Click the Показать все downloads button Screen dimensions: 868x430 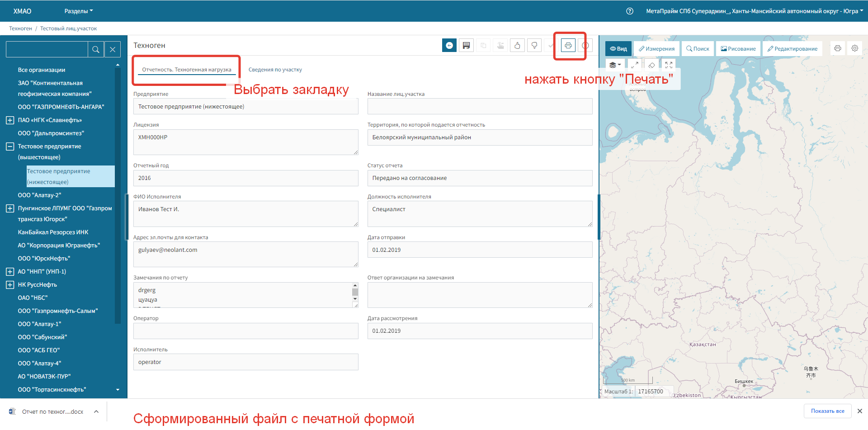pos(827,411)
